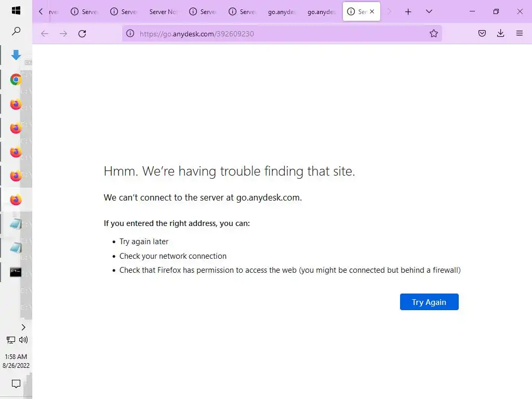Open the Firefox application menu
The width and height of the screenshot is (532, 399).
click(x=520, y=33)
